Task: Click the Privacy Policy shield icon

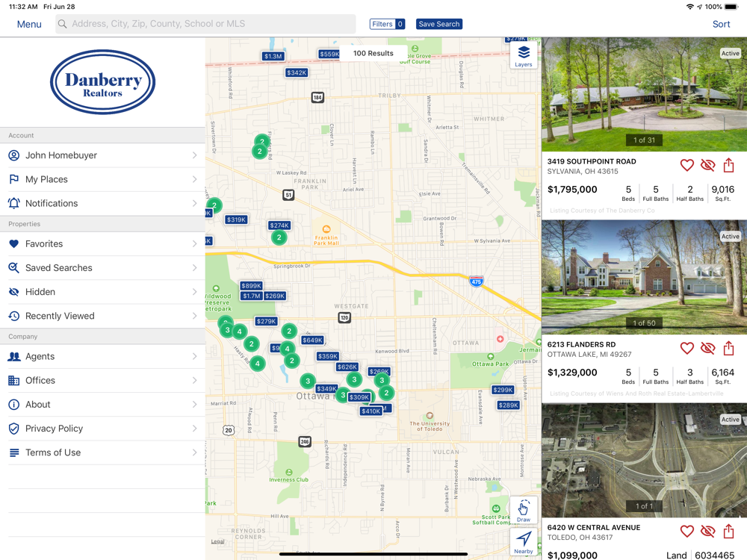Action: 13,429
